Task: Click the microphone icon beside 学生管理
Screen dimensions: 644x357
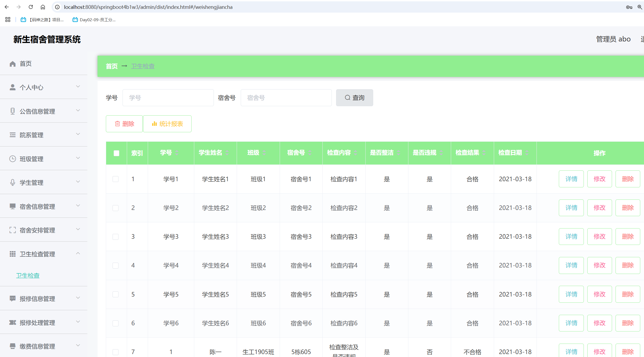Action: [12, 183]
